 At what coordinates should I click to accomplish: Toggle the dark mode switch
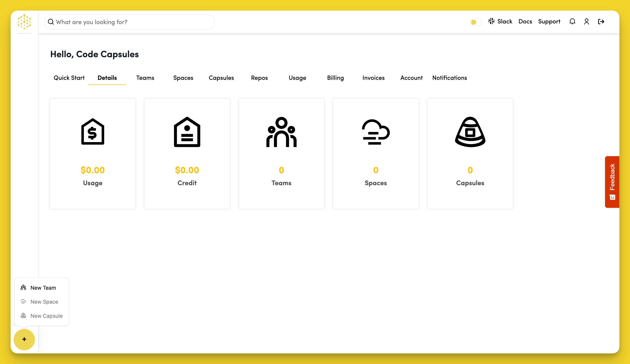[476, 22]
